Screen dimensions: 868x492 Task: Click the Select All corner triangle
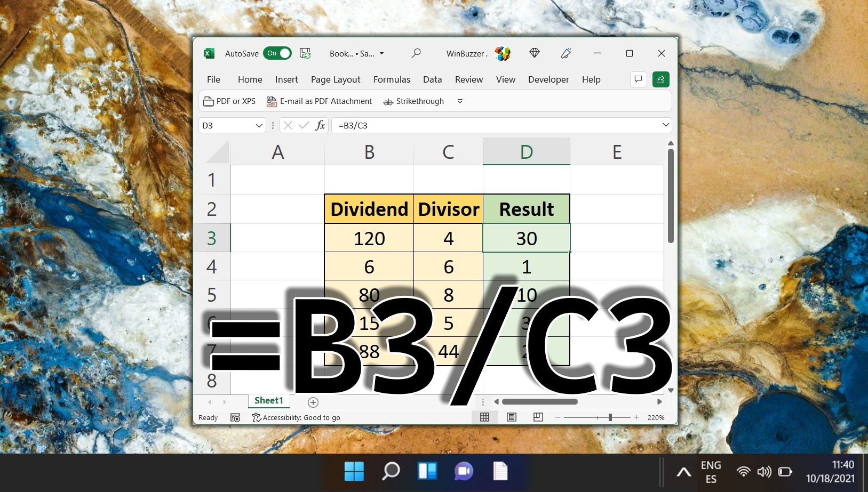(x=218, y=152)
